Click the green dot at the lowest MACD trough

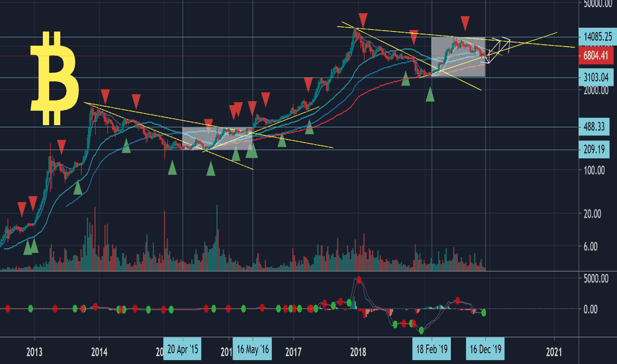[422, 330]
